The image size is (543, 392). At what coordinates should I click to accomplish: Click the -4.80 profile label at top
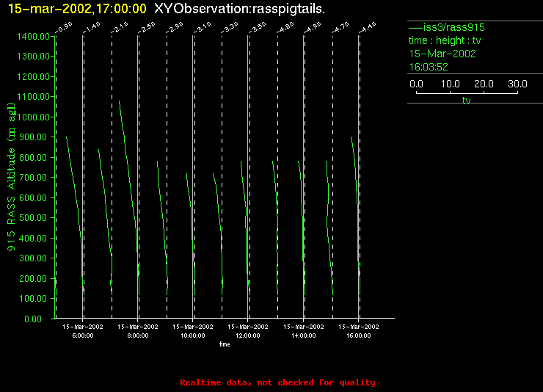[x=285, y=28]
